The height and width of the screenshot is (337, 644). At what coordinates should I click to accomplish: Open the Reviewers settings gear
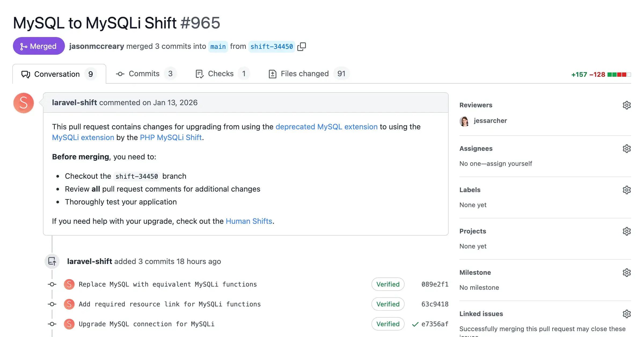(x=627, y=105)
